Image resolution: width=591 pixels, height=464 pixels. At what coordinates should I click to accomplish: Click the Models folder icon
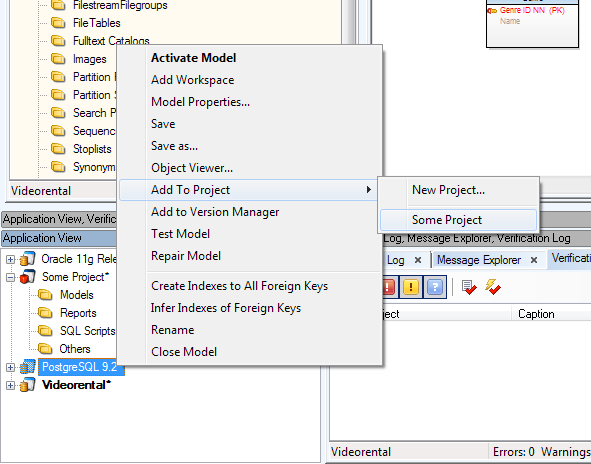tap(45, 294)
